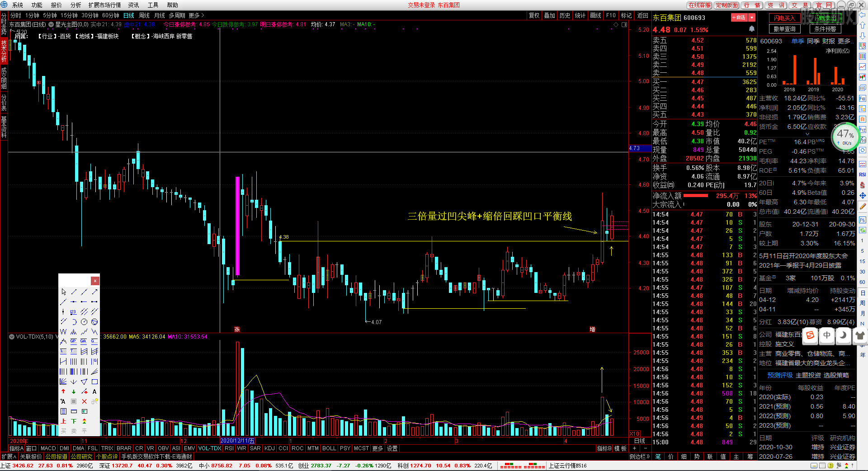Select the circle drawing tool
Screen dimensions: 868x471
pos(84,322)
